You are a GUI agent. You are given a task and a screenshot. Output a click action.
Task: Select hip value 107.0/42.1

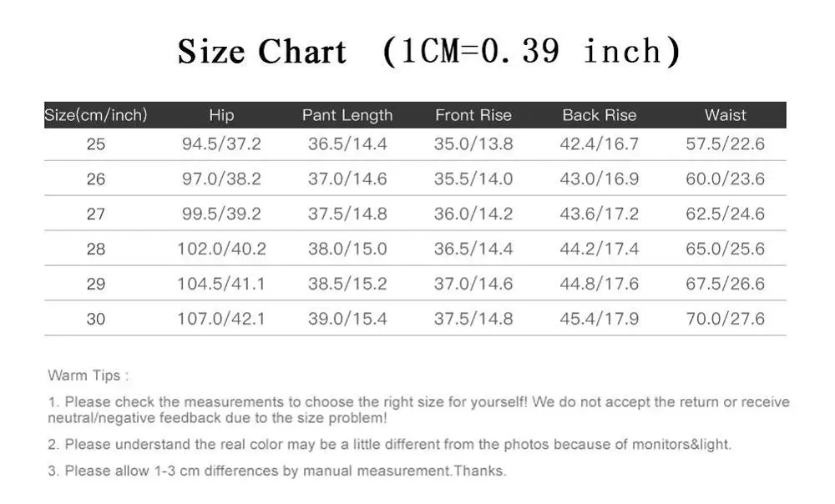click(221, 319)
